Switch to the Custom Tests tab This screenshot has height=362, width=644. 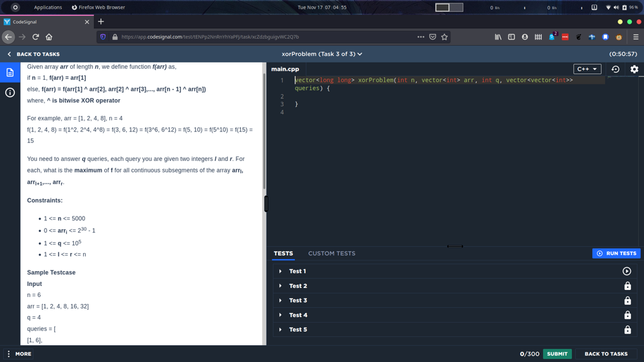click(331, 253)
